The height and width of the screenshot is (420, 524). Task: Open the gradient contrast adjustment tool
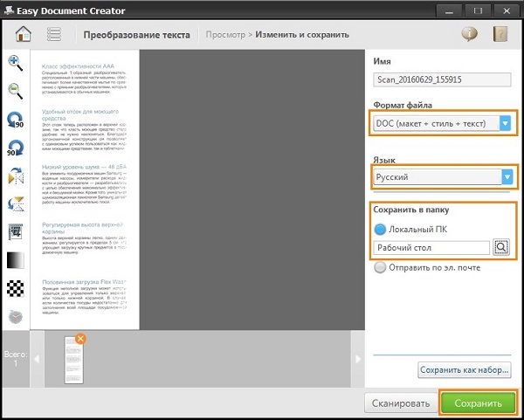(16, 261)
